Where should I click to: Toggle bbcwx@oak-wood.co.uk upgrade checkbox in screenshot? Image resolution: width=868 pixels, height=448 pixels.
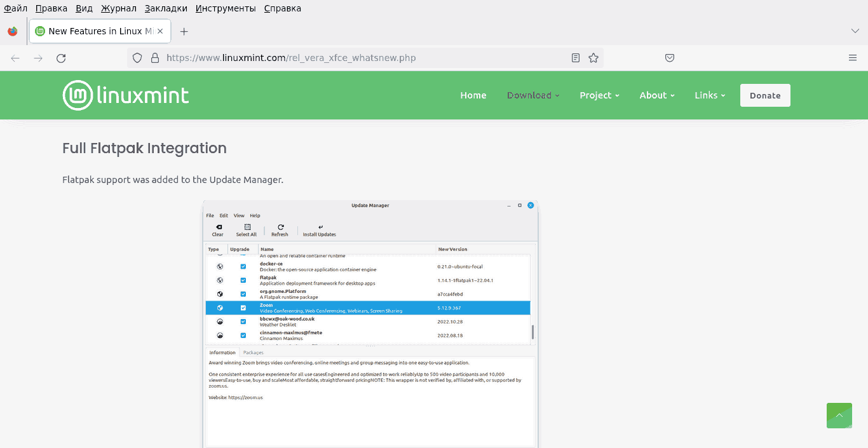point(243,322)
